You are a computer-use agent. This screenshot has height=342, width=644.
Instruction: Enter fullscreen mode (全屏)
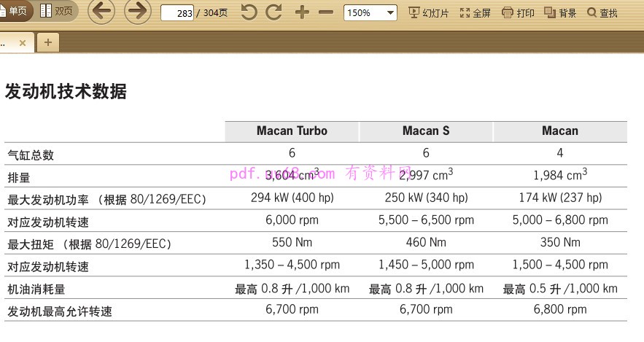(475, 12)
